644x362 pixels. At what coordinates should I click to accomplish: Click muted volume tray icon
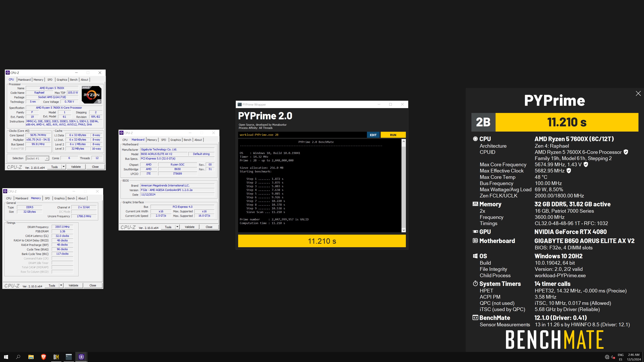[613, 357]
